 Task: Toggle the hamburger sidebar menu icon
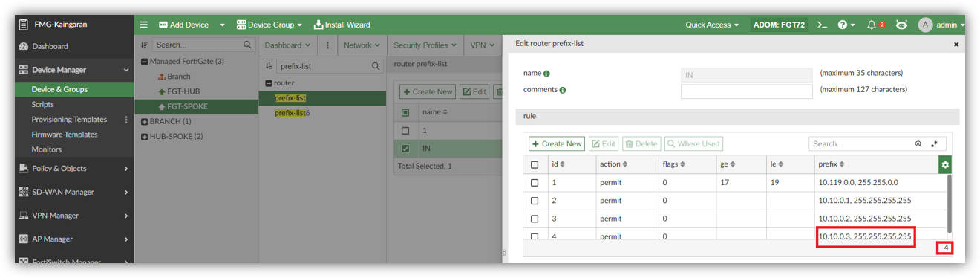[144, 25]
